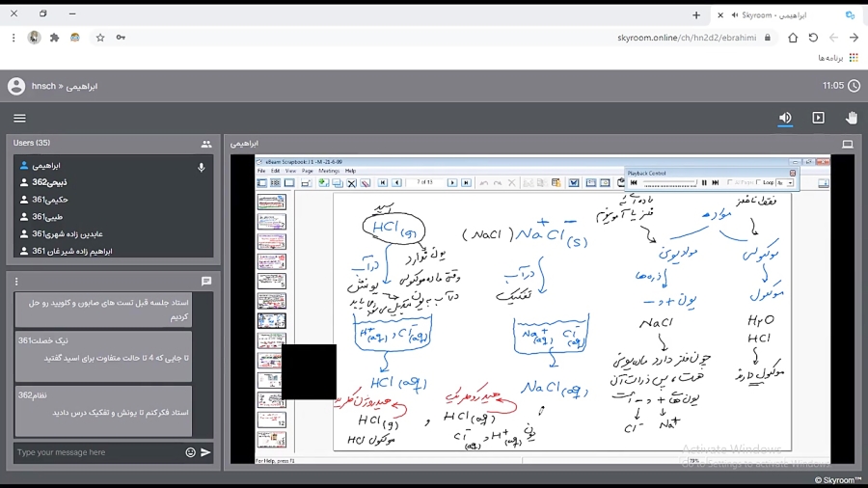Jump to last page in eBeam toolbar
The height and width of the screenshot is (488, 868).
click(x=466, y=182)
